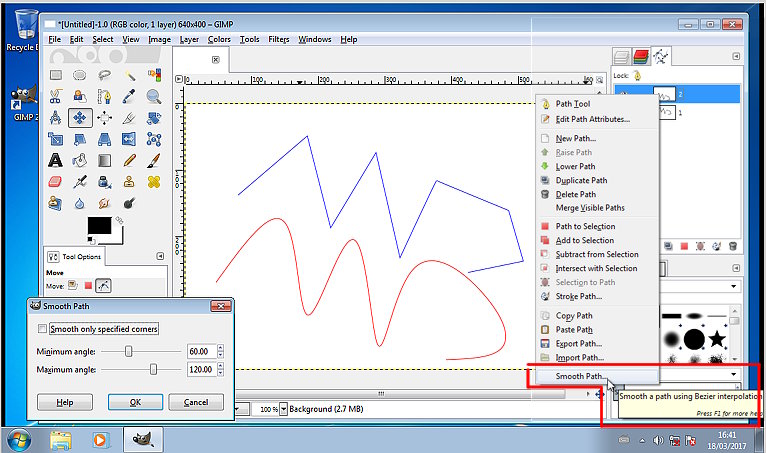The image size is (766, 453).
Task: Switch to the Layers tab
Action: pyautogui.click(x=621, y=57)
